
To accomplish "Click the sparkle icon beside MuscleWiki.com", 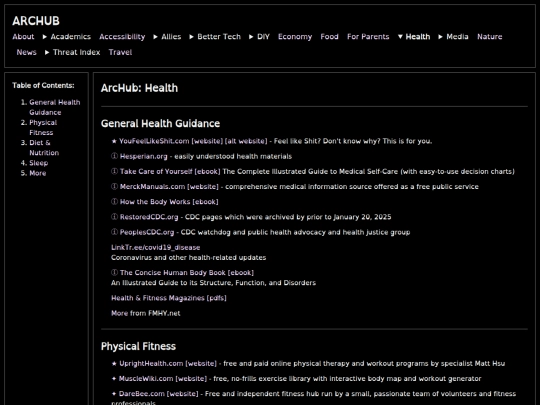I will pos(114,379).
